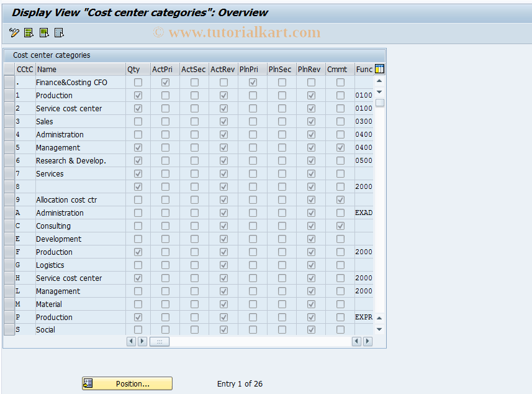
Task: Click the Deselect All icon
Action: point(58,32)
